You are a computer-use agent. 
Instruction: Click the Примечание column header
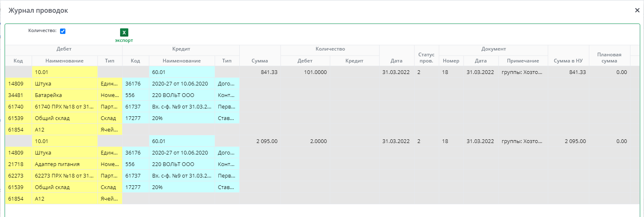tap(523, 61)
